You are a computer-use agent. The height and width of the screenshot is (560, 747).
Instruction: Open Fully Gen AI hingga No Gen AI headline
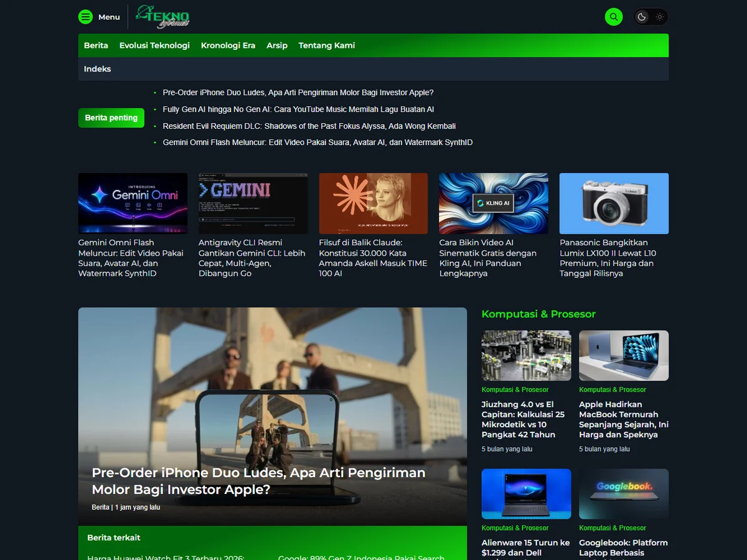click(298, 110)
